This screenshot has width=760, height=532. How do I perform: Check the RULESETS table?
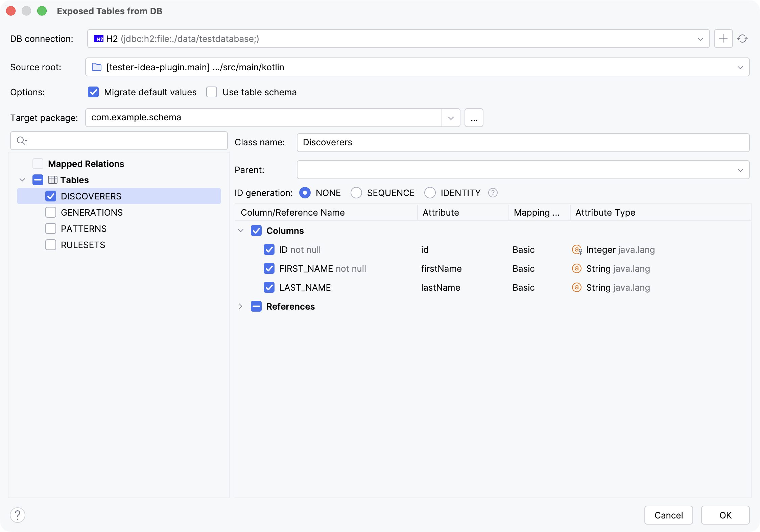51,245
